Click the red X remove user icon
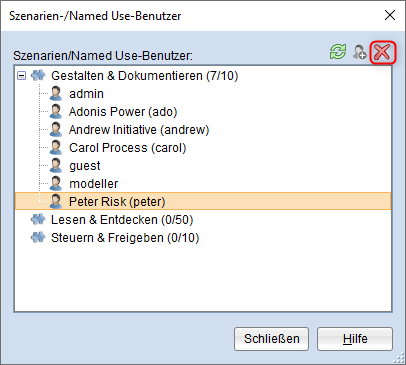 point(382,52)
